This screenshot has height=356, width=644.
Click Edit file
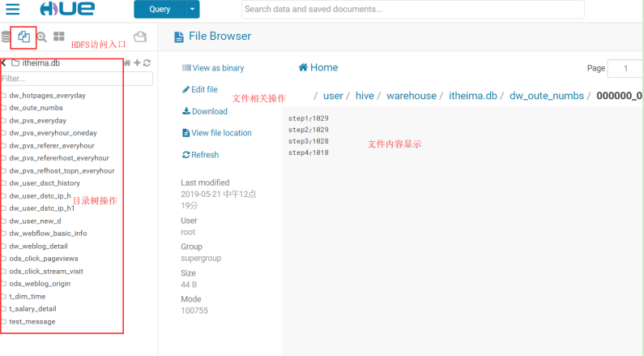tap(200, 90)
